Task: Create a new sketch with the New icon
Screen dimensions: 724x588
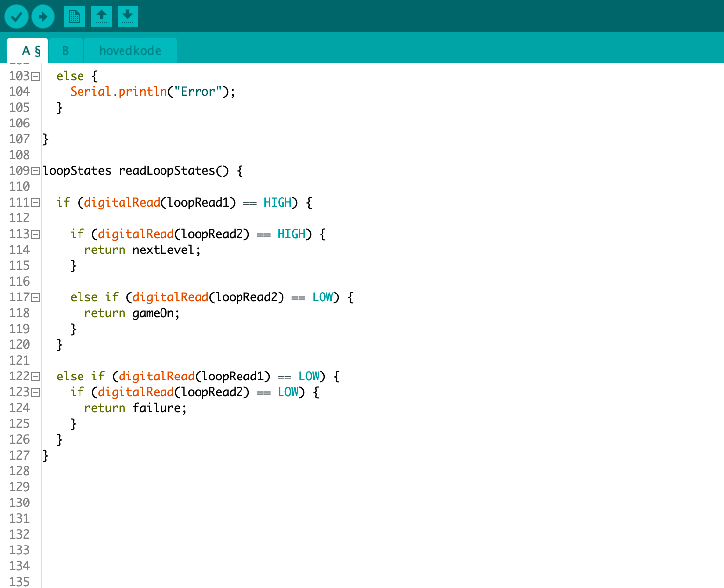Action: (75, 16)
